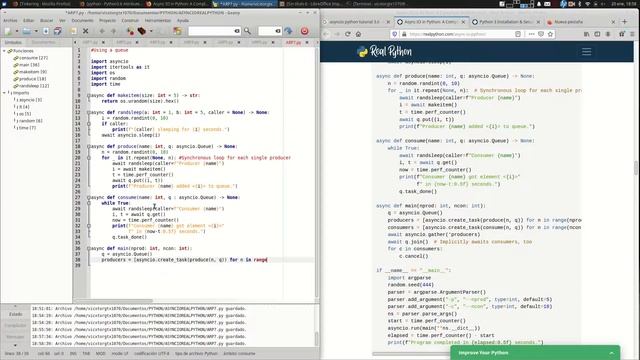Click the Geany save file icon

tap(46, 31)
